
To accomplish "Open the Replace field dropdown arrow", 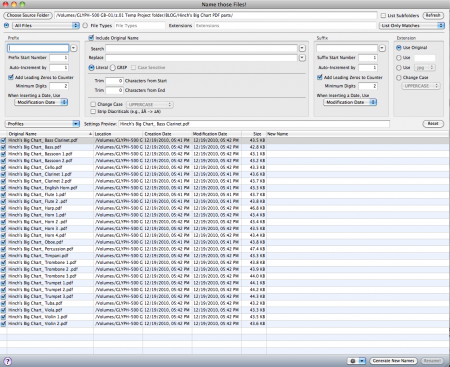I will coord(302,58).
